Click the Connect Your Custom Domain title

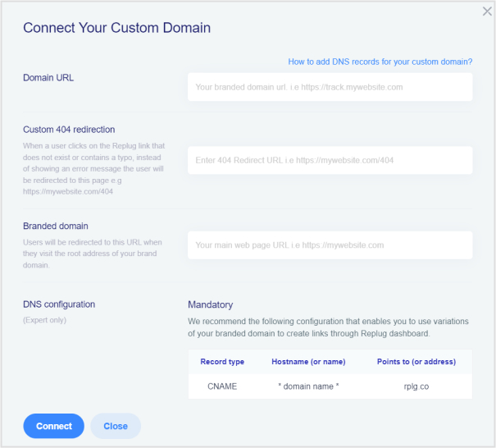116,28
